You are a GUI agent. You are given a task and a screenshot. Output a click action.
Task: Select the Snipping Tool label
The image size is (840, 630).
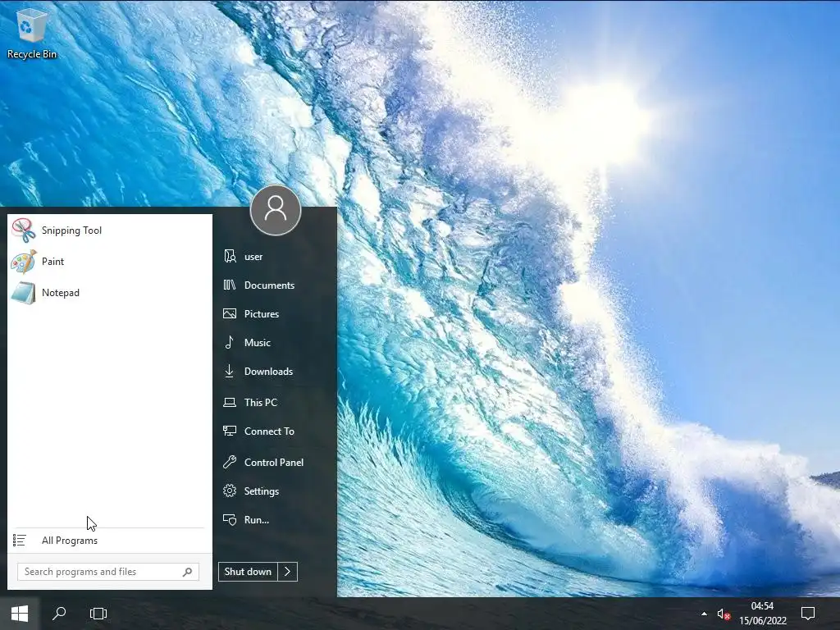72,231
